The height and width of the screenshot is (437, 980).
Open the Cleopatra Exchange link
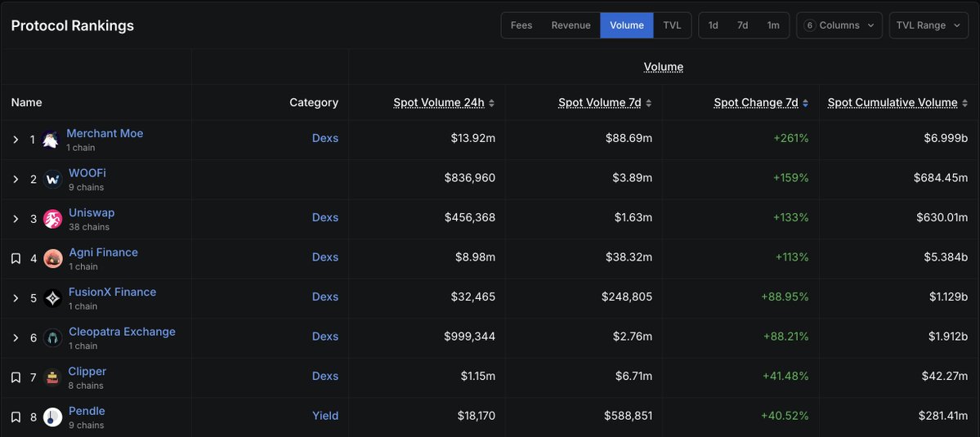pyautogui.click(x=122, y=332)
